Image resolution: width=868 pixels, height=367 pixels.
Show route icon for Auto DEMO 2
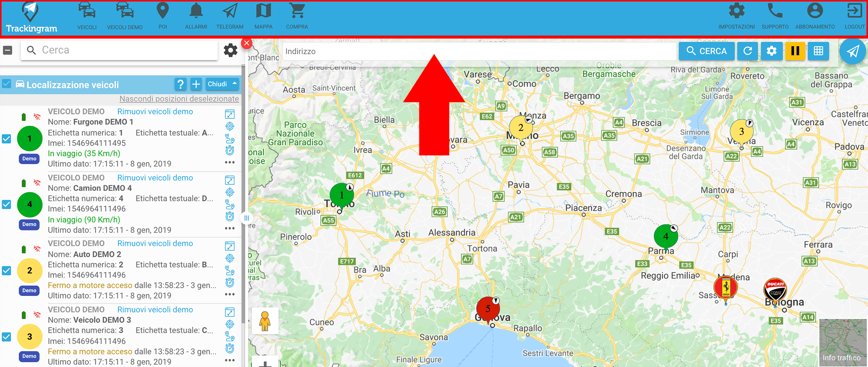[230, 271]
